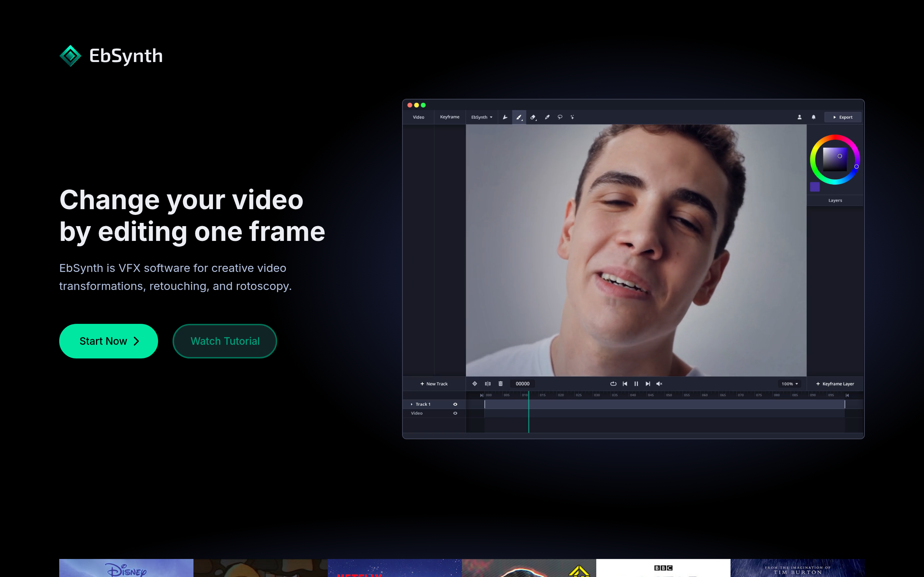Image resolution: width=924 pixels, height=577 pixels.
Task: Open the EbSynth dropdown in toolbar
Action: 481,117
